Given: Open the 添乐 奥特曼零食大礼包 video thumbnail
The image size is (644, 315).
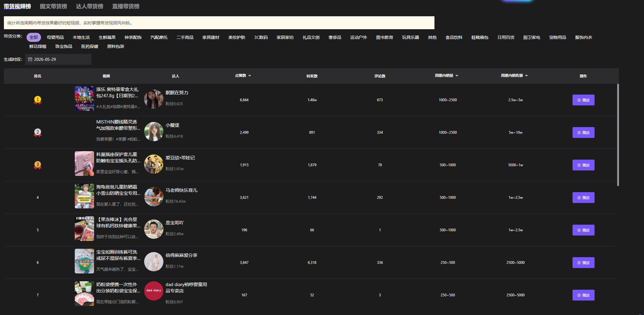Looking at the screenshot, I should pos(84,98).
